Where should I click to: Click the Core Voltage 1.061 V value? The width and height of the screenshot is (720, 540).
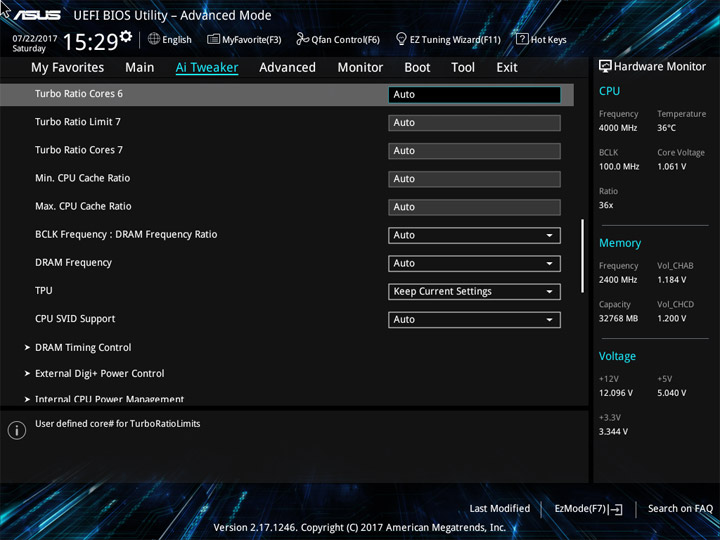coord(671,167)
